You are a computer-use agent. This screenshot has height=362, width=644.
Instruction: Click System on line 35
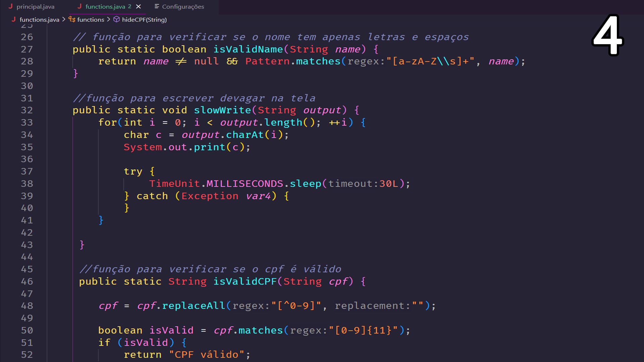[x=143, y=147]
